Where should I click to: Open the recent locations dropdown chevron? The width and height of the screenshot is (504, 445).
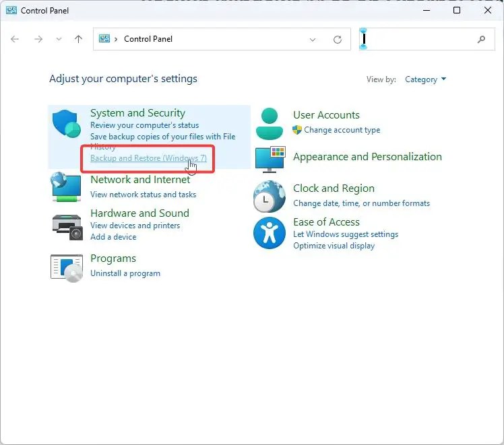pos(59,39)
